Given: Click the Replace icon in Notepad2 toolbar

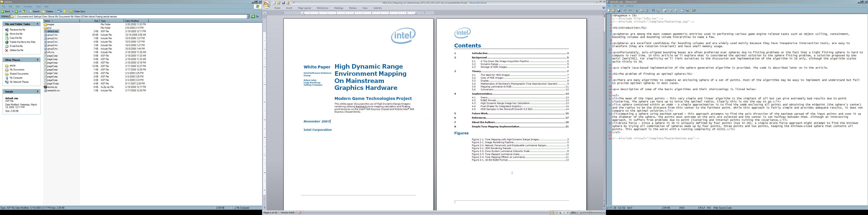Looking at the screenshot, I should pyautogui.click(x=658, y=11).
